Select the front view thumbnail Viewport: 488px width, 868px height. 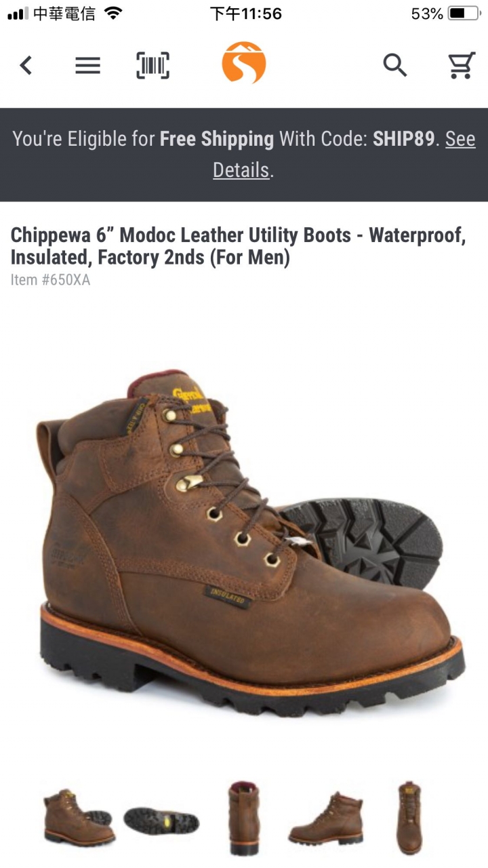point(409,818)
